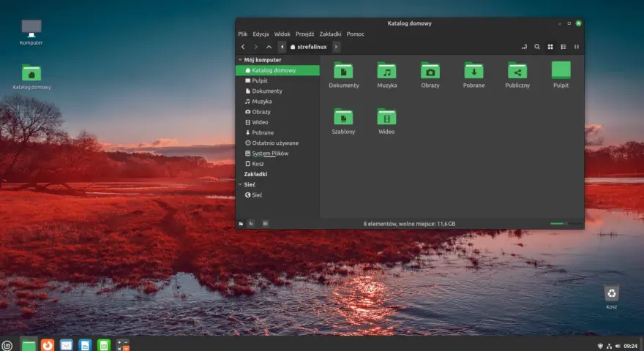Launch the Writer document app from taskbar

pyautogui.click(x=85, y=345)
